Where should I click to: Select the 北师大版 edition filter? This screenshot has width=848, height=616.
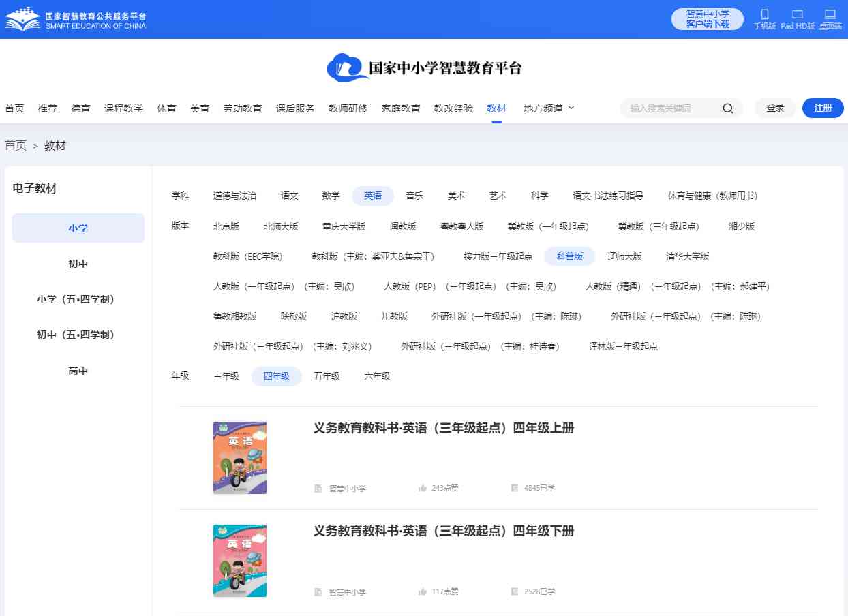(x=281, y=226)
